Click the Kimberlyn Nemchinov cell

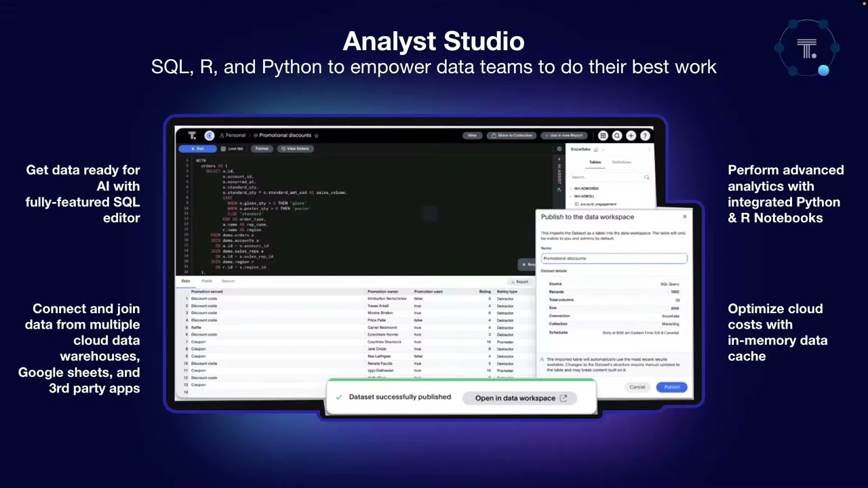387,298
